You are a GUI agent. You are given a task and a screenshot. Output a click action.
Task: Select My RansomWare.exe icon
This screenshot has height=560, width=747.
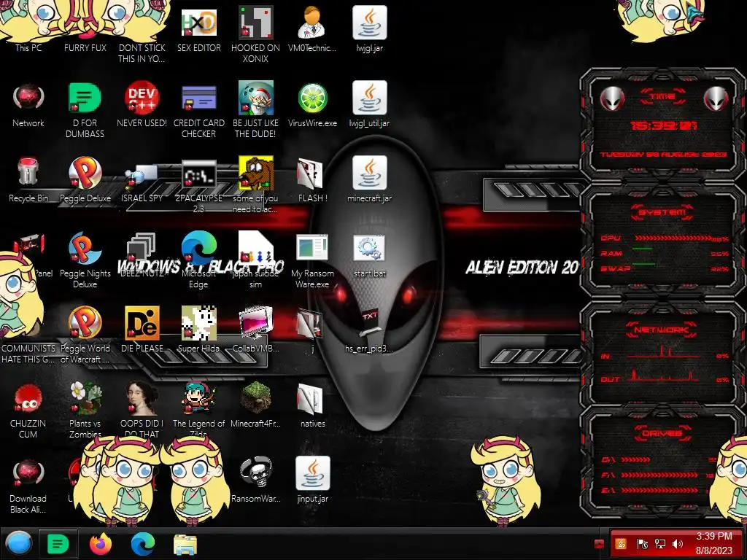point(312,260)
